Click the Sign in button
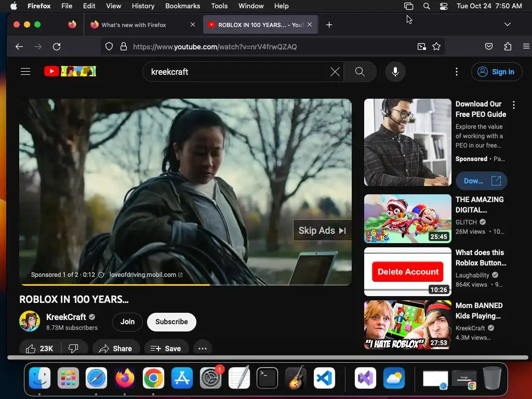This screenshot has height=399, width=532. click(497, 72)
